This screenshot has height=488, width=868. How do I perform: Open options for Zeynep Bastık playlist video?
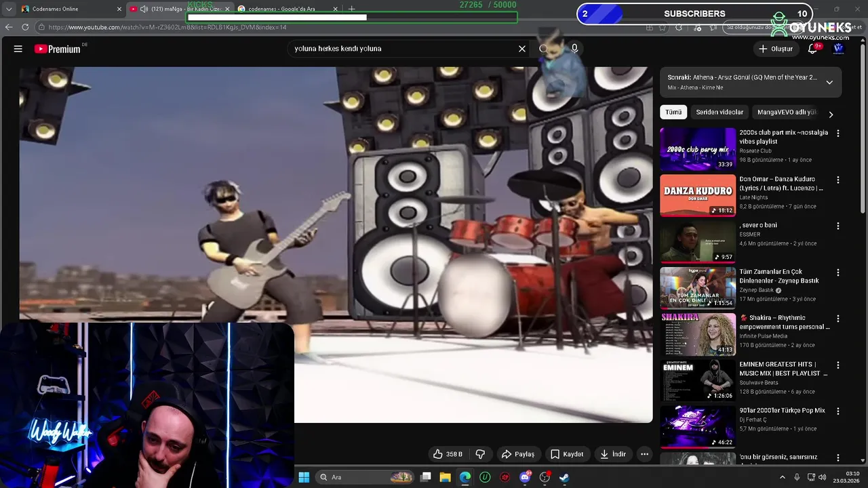click(x=838, y=272)
